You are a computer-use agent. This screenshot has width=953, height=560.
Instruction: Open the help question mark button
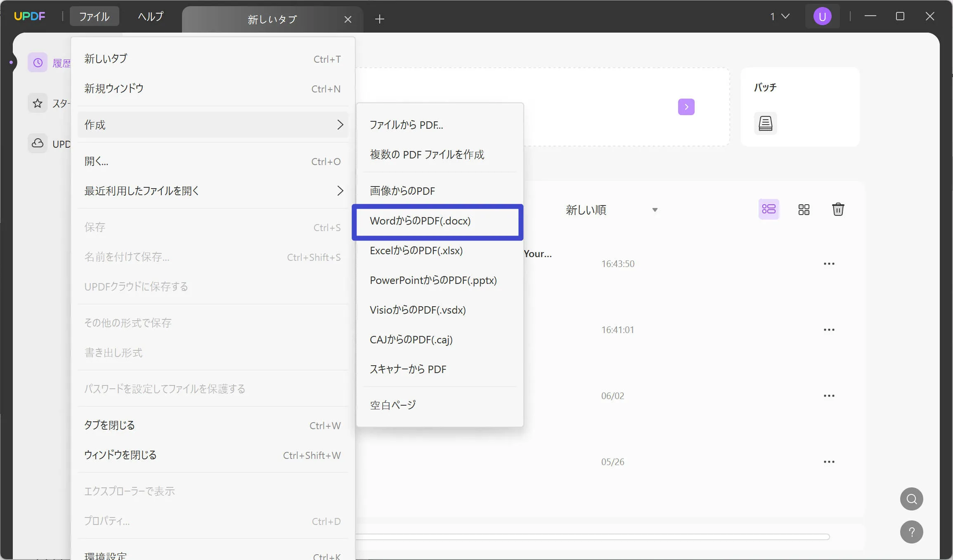911,532
